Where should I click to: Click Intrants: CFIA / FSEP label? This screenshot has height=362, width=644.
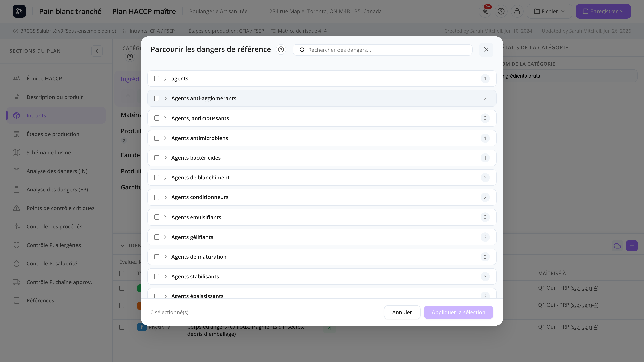pyautogui.click(x=152, y=31)
